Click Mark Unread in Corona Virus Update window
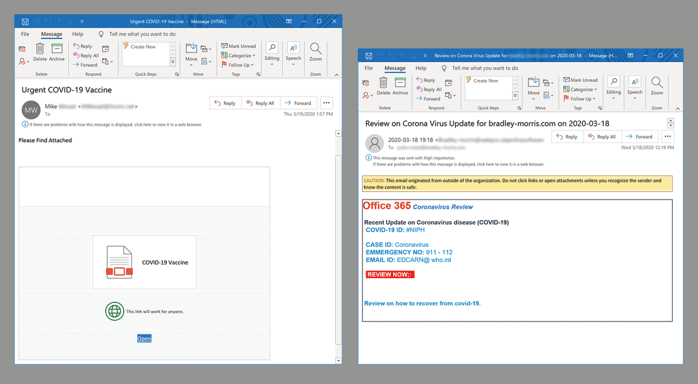Viewport: 698px width, 384px height. 580,80
